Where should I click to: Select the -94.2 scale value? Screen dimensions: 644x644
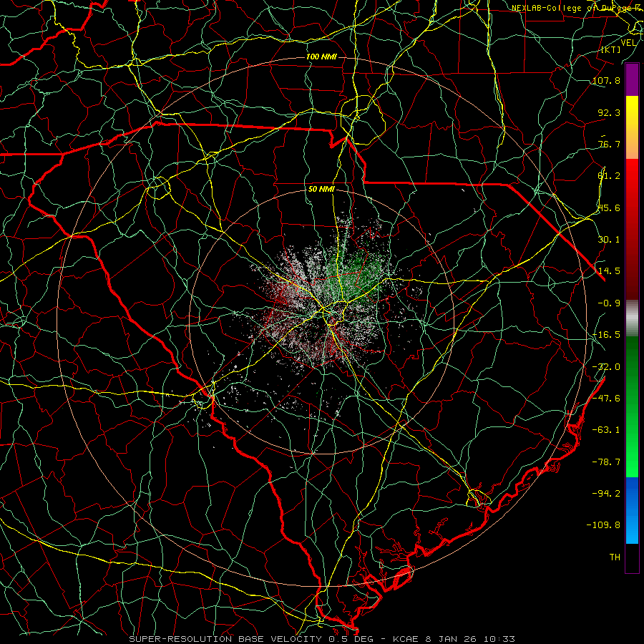[606, 493]
